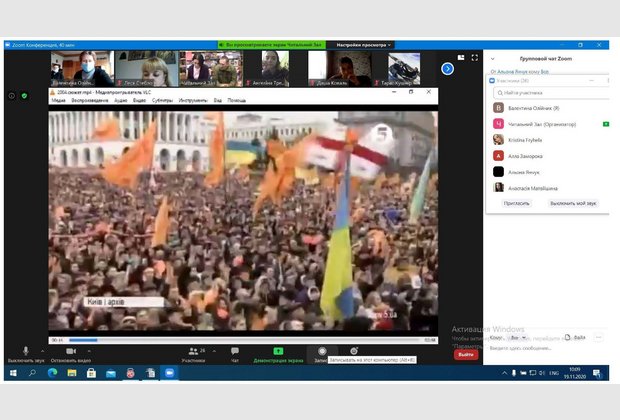Expand video options arrow beside camera

pyautogui.click(x=88, y=351)
